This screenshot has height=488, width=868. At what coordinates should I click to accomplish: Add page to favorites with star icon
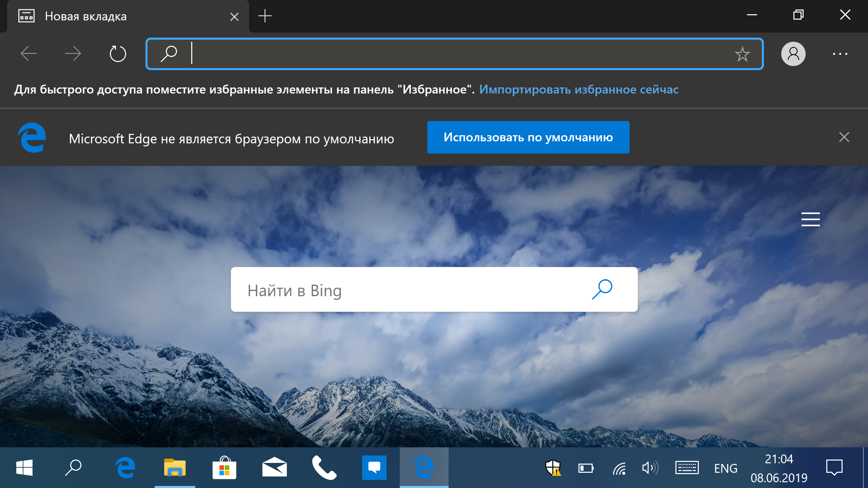[742, 54]
